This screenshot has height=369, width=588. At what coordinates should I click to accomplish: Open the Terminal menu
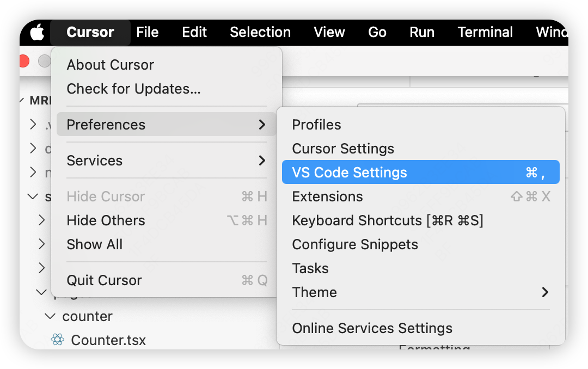coord(485,32)
